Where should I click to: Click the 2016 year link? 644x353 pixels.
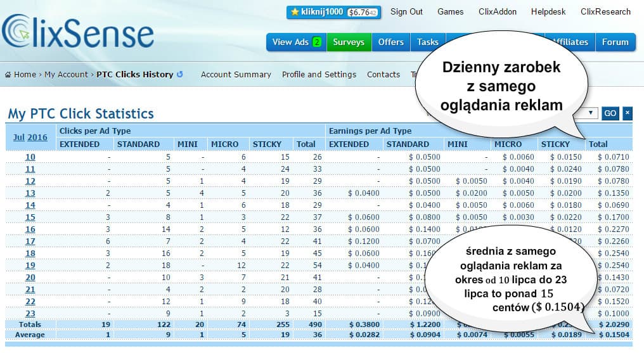click(x=37, y=137)
